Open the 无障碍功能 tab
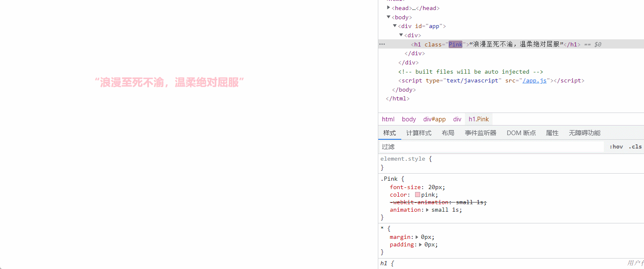 [x=585, y=133]
